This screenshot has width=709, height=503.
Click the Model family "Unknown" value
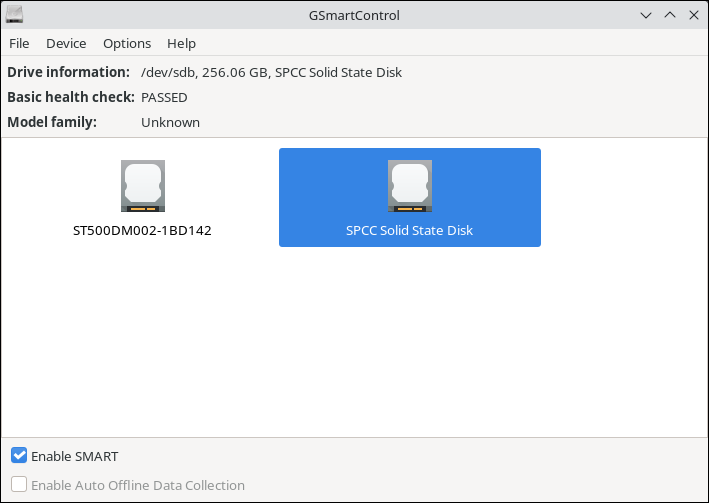click(170, 122)
